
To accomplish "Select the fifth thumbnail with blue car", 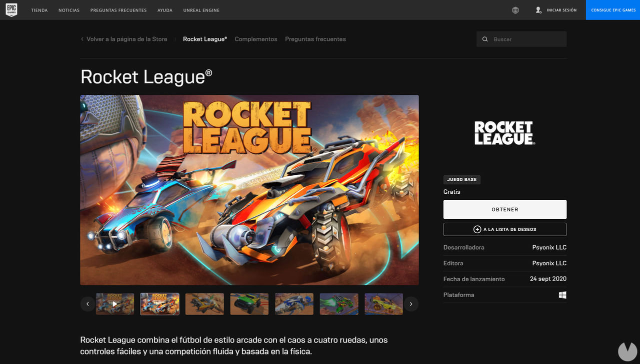I will pyautogui.click(x=294, y=304).
